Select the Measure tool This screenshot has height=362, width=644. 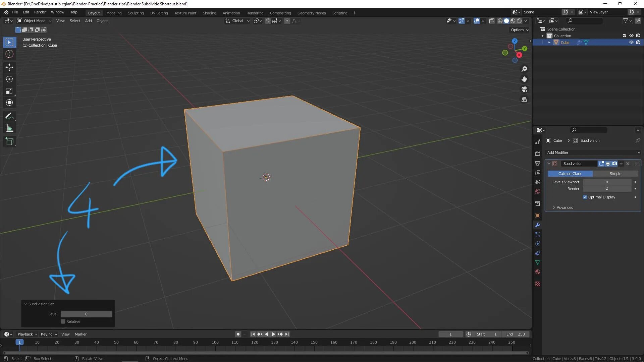click(9, 128)
